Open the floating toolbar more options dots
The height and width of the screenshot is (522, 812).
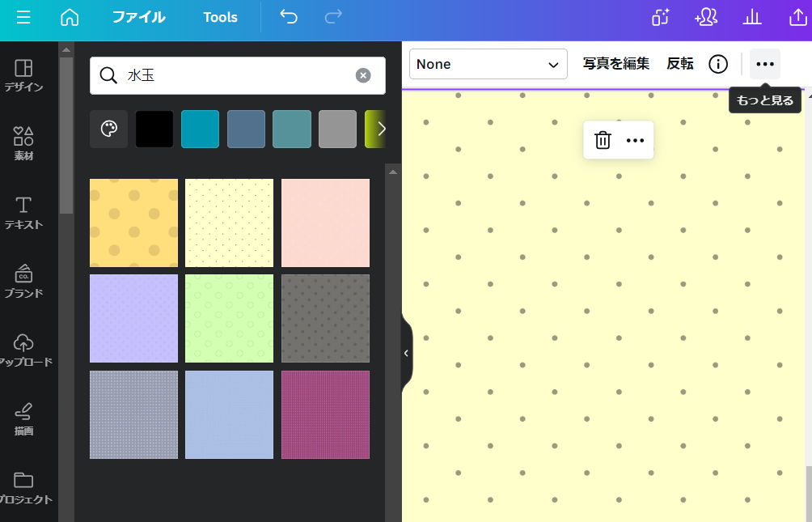pos(635,140)
